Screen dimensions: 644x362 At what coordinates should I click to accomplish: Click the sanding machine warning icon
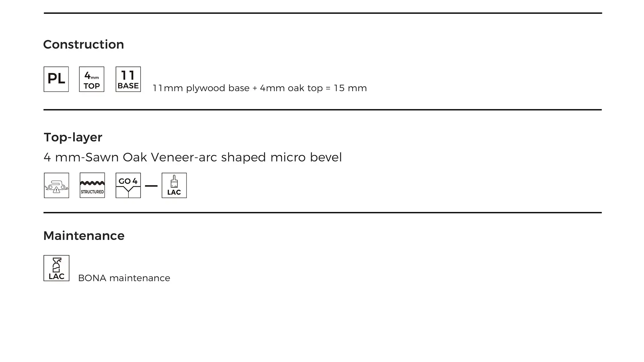[56, 185]
